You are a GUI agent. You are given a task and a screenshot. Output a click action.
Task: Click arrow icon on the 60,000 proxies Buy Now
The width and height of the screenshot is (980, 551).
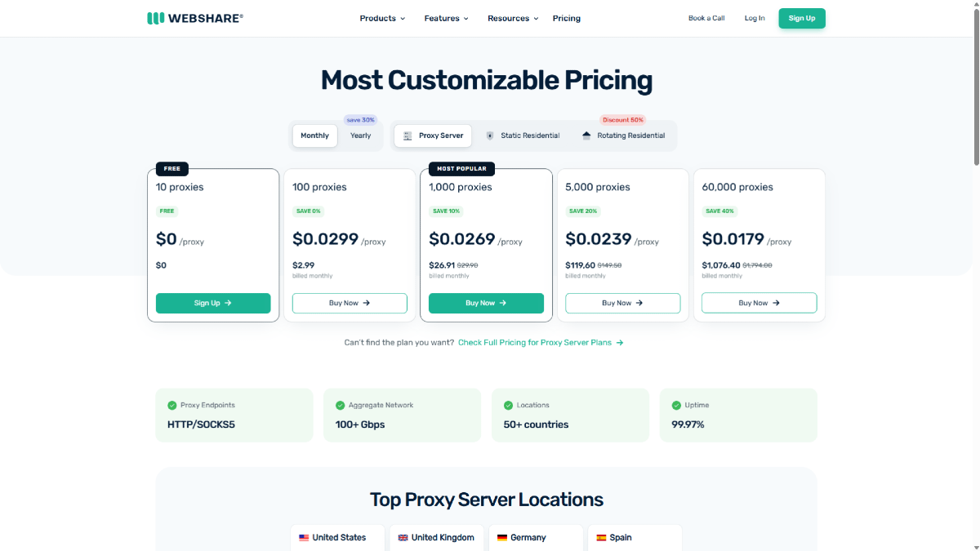[x=776, y=303]
